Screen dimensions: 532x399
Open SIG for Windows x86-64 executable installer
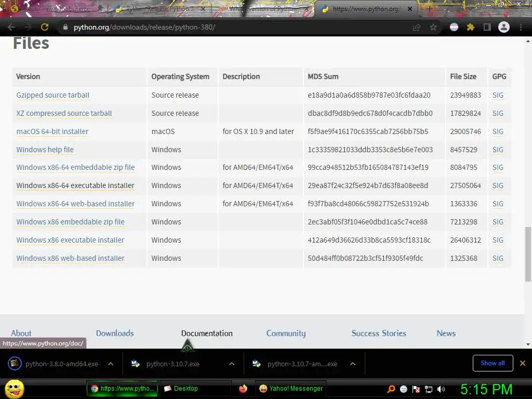[x=498, y=185]
